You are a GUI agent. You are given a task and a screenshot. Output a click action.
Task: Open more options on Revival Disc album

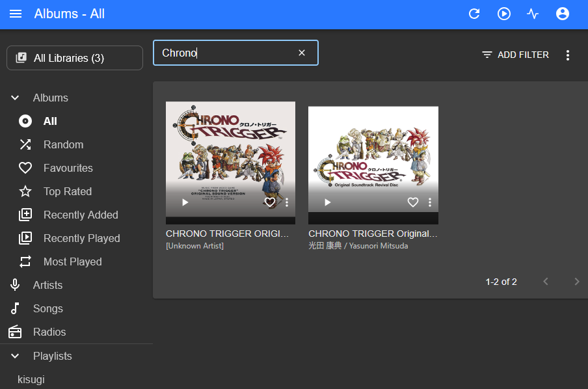click(429, 202)
